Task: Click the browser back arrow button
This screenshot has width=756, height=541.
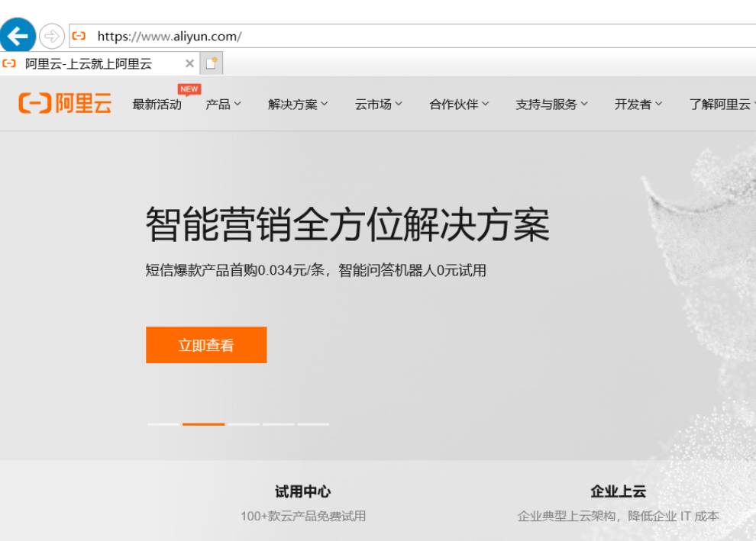Action: (18, 36)
